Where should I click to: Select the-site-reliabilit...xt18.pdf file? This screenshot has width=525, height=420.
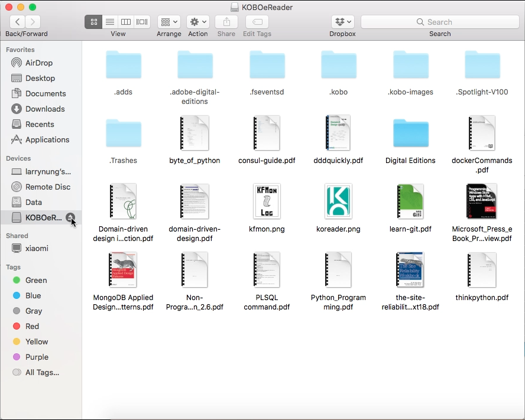[x=410, y=270]
